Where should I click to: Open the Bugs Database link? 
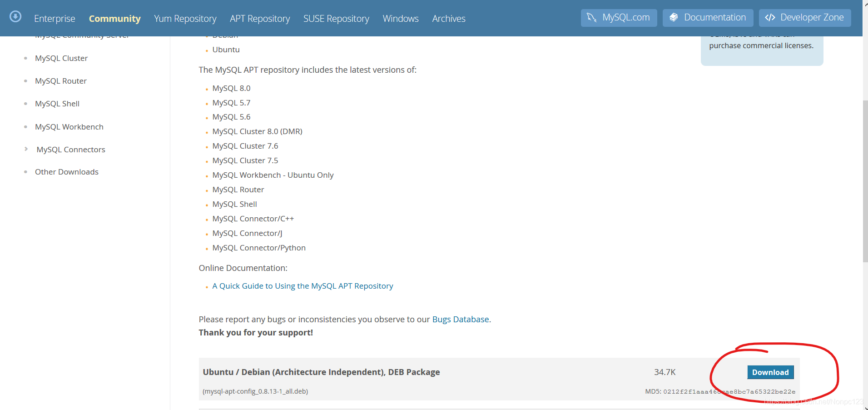click(461, 319)
